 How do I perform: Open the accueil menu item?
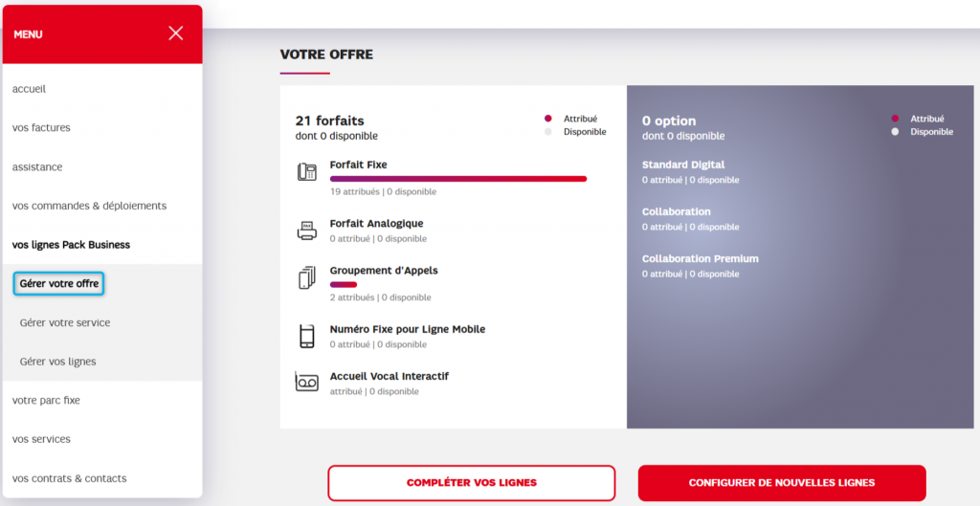click(30, 89)
